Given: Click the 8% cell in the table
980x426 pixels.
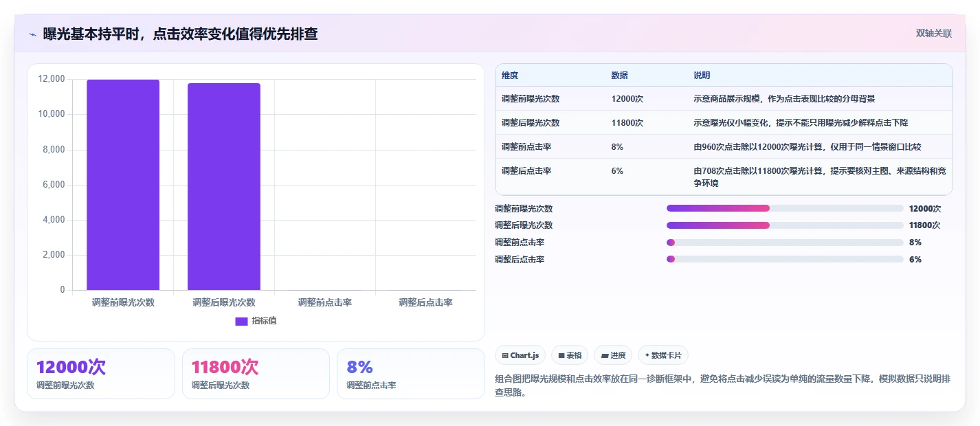Looking at the screenshot, I should (617, 147).
